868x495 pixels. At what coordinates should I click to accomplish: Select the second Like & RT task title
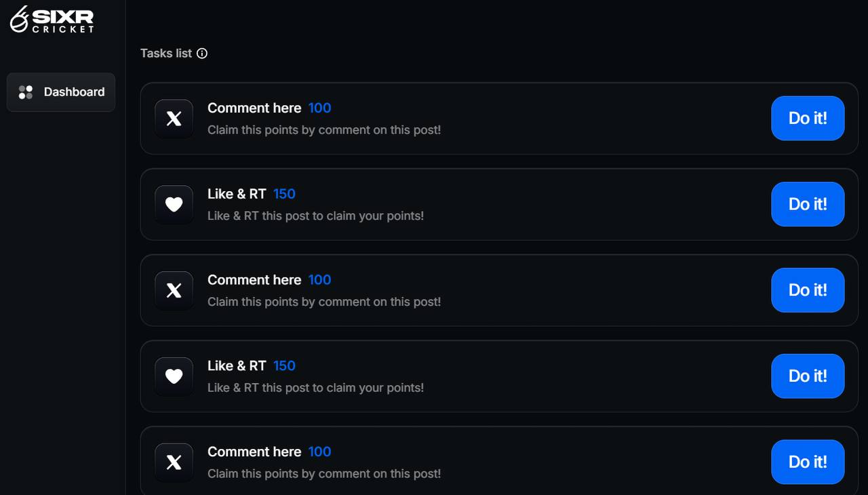(237, 366)
